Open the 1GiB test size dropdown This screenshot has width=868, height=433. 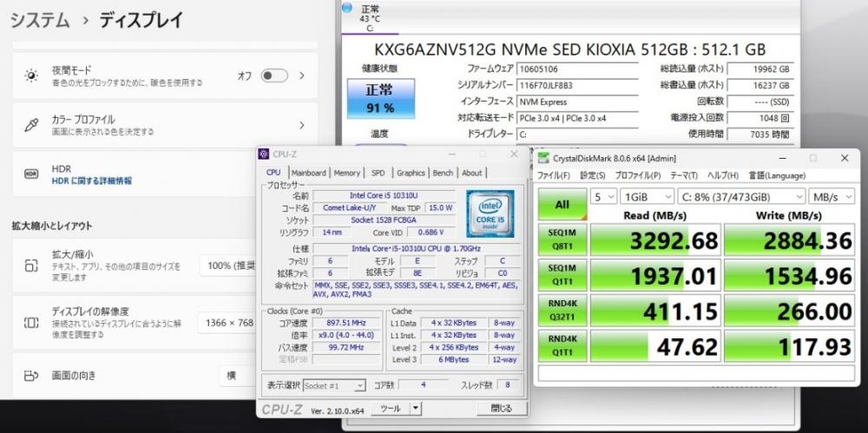(x=647, y=197)
